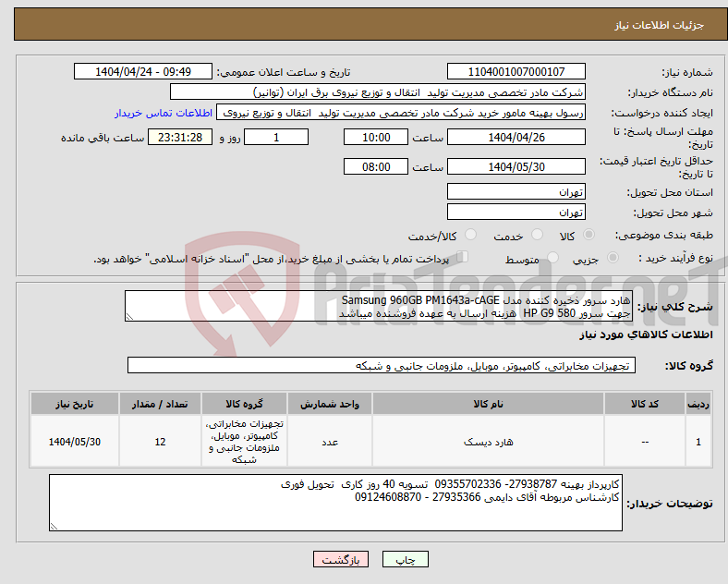The width and height of the screenshot is (728, 584).
Task: Select the کالا/خدمت radio button
Action: coord(470,235)
